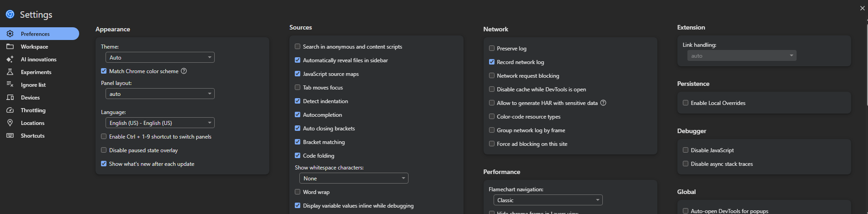Check Enable Local Overrides

[x=686, y=103]
